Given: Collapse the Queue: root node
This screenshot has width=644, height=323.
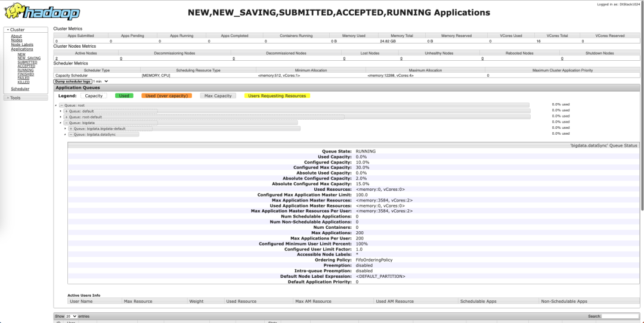Looking at the screenshot, I should [62, 105].
